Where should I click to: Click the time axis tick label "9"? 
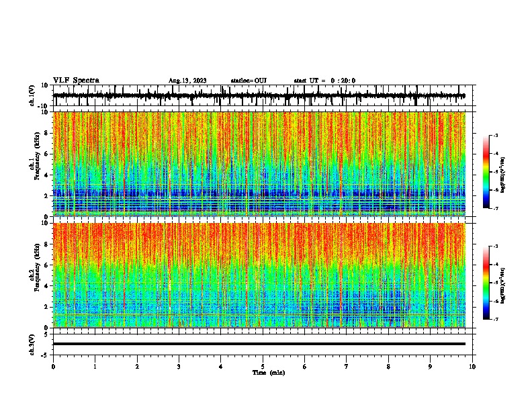tap(430, 367)
